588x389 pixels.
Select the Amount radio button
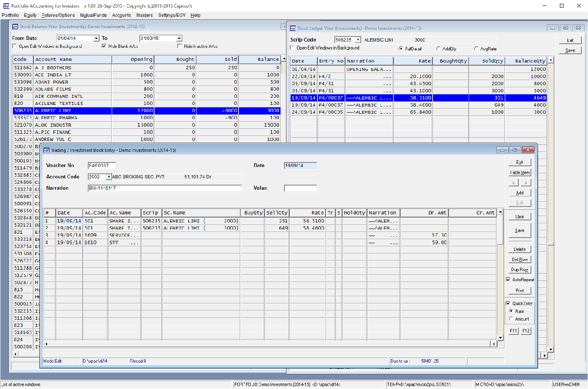[511, 319]
